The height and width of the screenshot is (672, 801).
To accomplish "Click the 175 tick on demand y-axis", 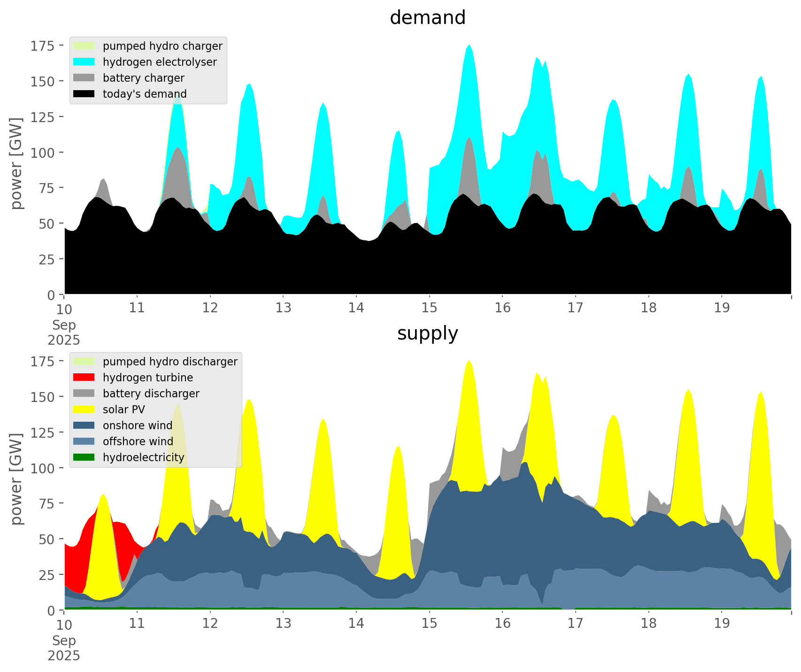I will (x=43, y=46).
